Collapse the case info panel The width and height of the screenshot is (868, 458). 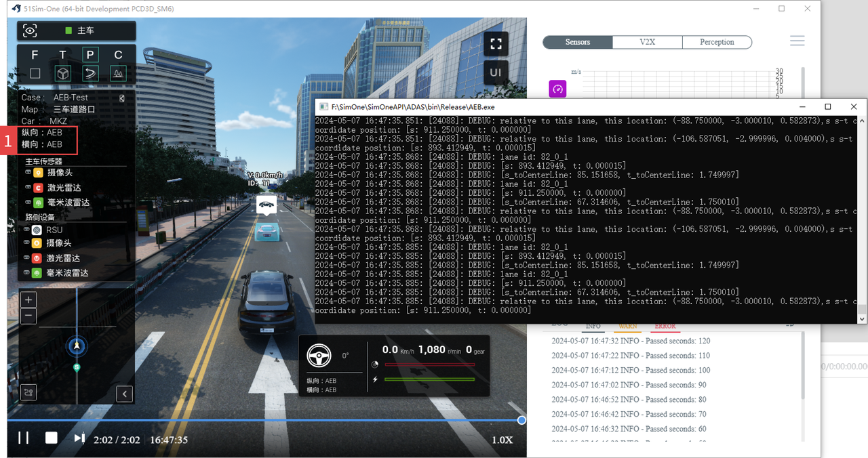click(x=122, y=98)
